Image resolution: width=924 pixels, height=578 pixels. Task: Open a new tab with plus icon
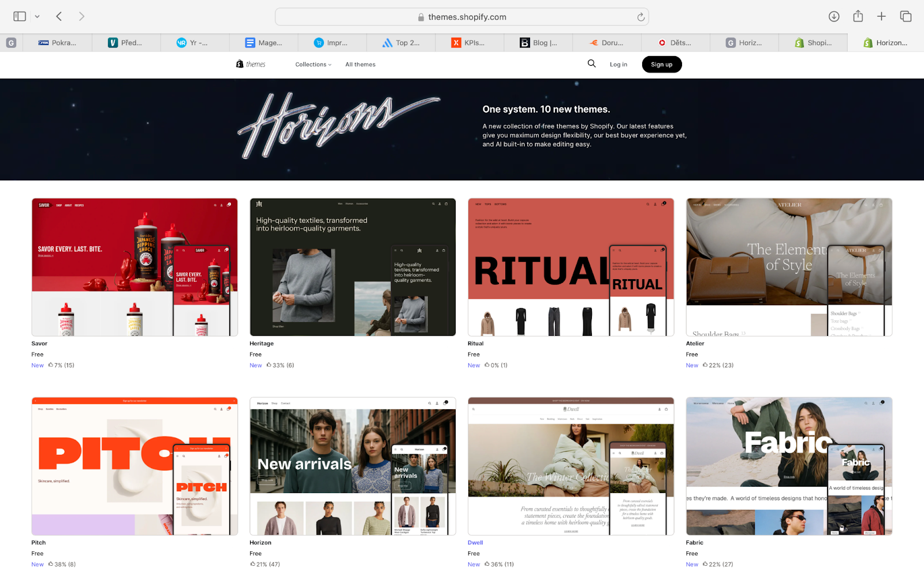pyautogui.click(x=881, y=17)
